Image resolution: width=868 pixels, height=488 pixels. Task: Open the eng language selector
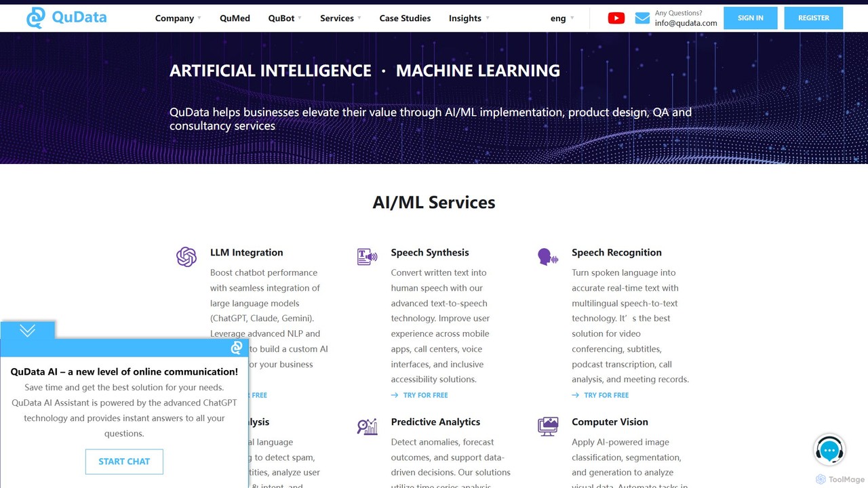pos(562,18)
